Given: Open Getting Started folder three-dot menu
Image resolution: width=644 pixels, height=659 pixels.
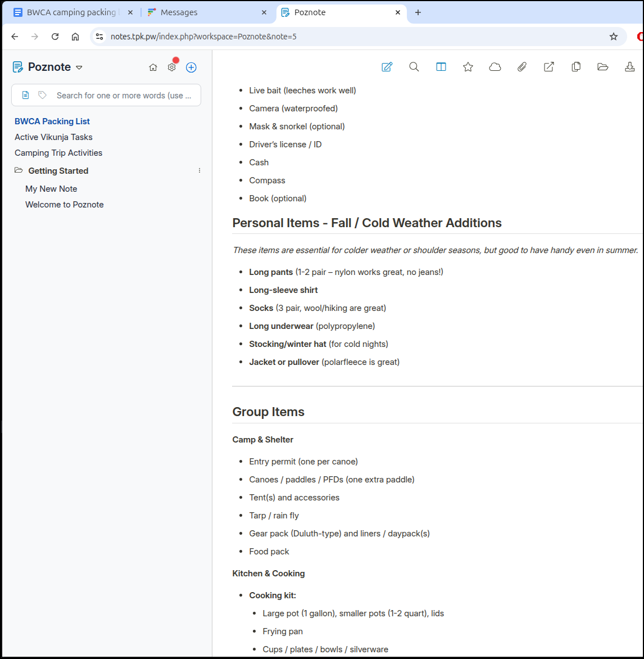Looking at the screenshot, I should (199, 170).
